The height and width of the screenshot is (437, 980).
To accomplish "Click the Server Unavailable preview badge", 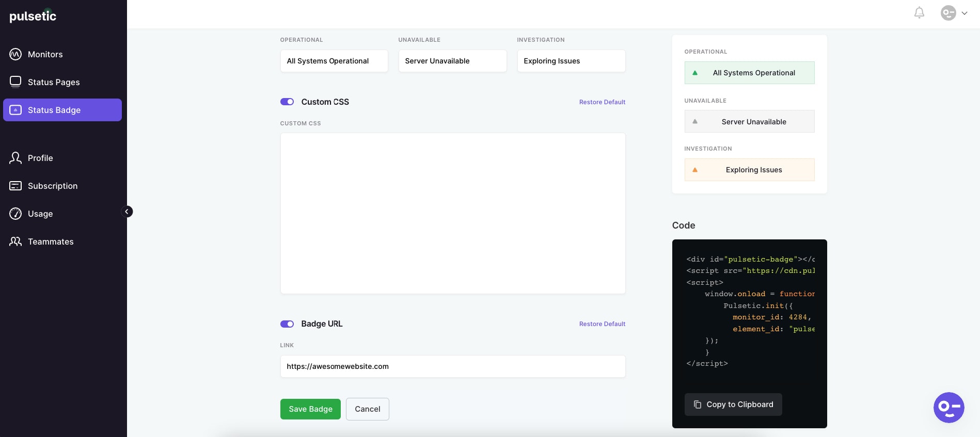I will [750, 121].
